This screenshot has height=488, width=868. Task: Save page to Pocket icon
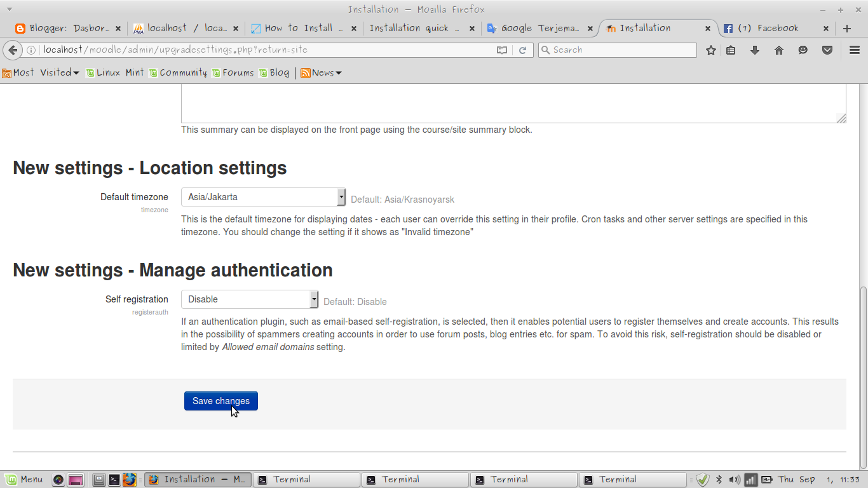coord(827,50)
